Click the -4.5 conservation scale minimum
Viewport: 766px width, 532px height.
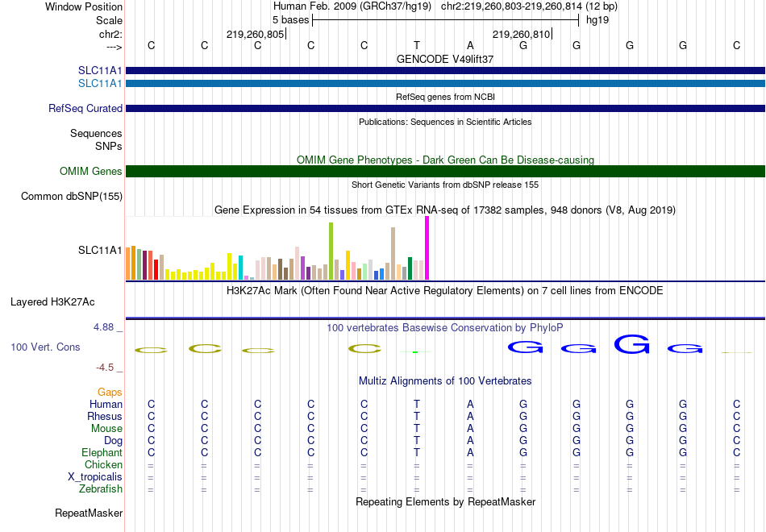coord(105,368)
